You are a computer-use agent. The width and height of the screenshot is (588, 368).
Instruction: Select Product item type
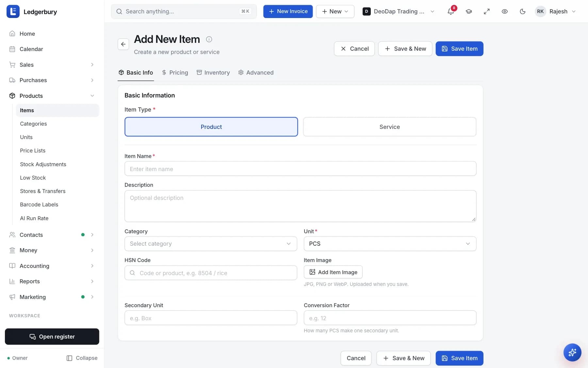(x=211, y=127)
